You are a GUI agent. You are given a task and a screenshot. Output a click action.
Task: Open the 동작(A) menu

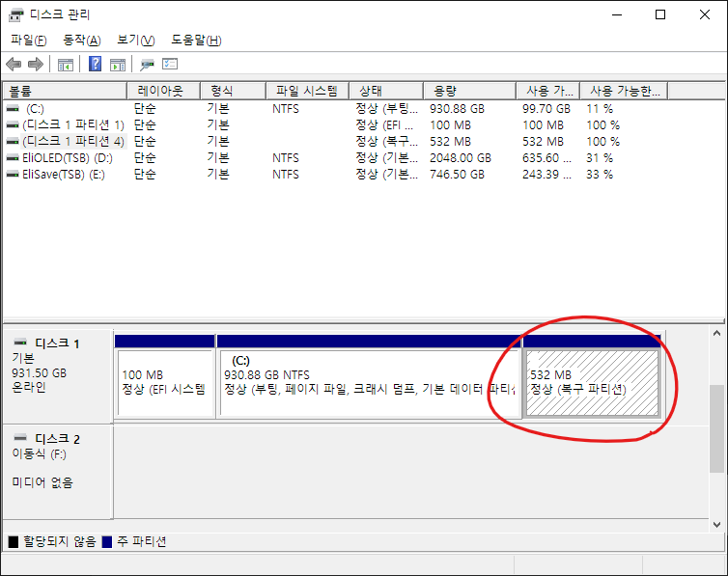[x=82, y=41]
